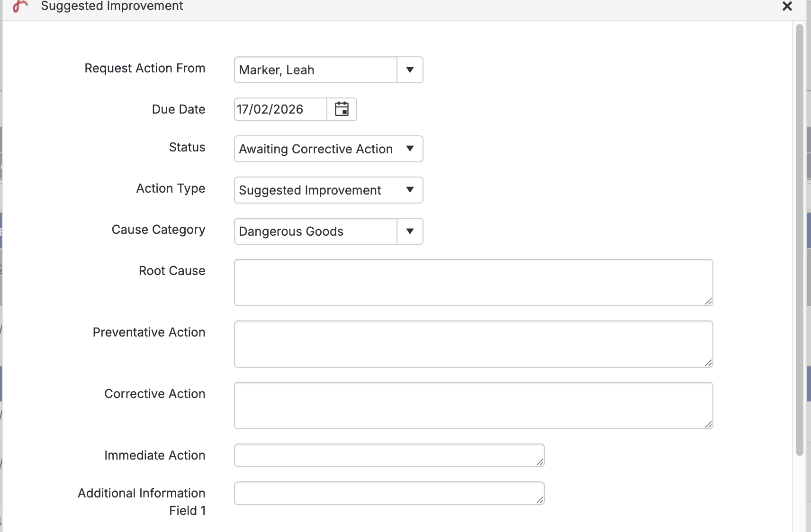The height and width of the screenshot is (532, 811).
Task: Close the Suggested Improvement dialog
Action: [787, 6]
